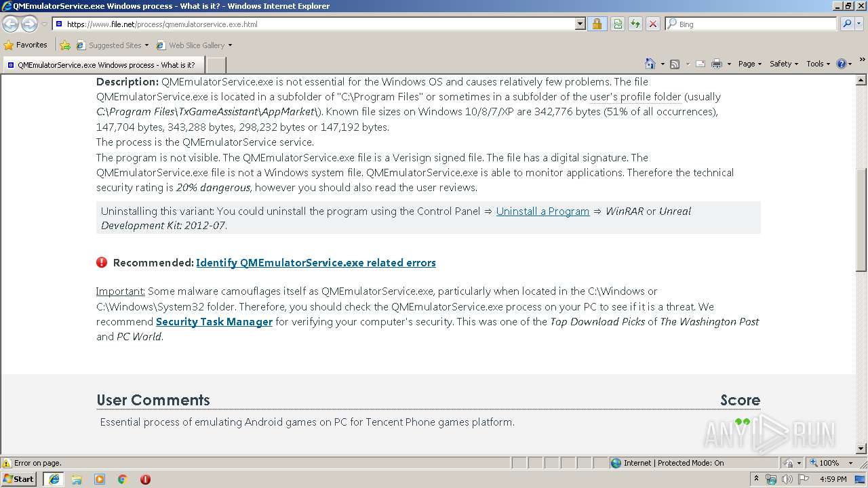Open Google Chrome taskbar icon
The image size is (868, 488).
tap(123, 479)
